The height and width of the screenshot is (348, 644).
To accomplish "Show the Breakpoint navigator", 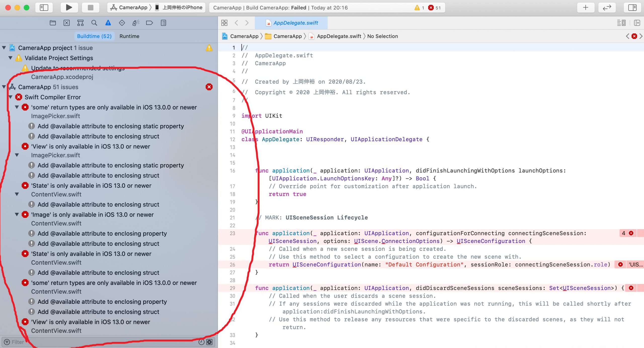I will click(149, 23).
